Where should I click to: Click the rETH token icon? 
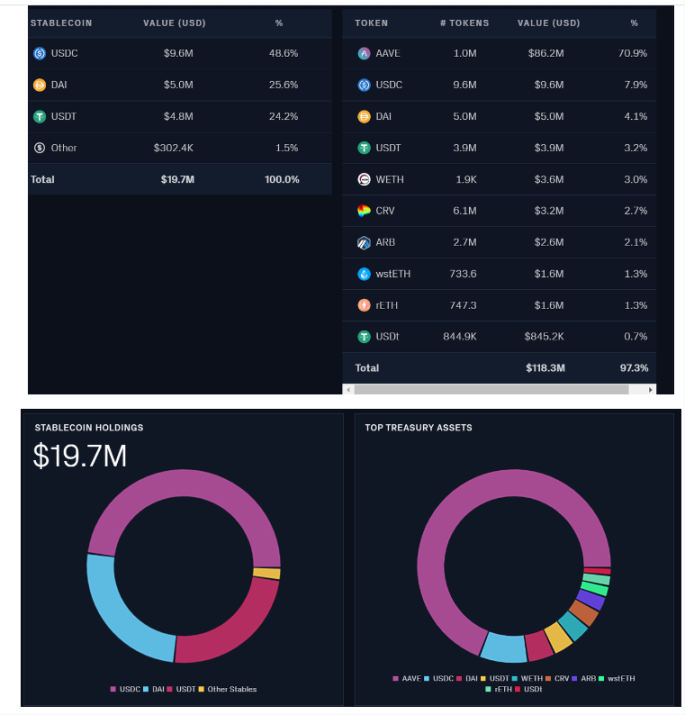364,305
